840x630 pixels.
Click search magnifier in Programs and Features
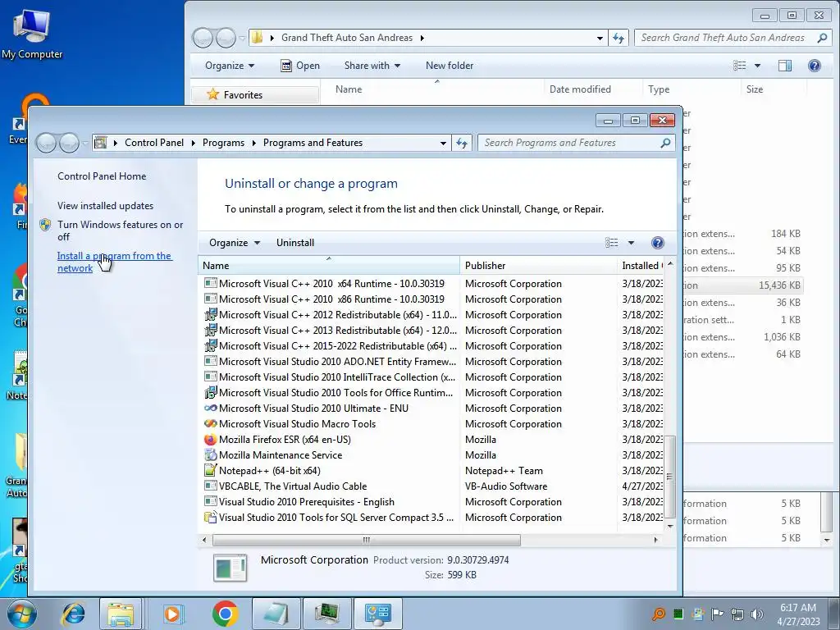click(x=665, y=143)
